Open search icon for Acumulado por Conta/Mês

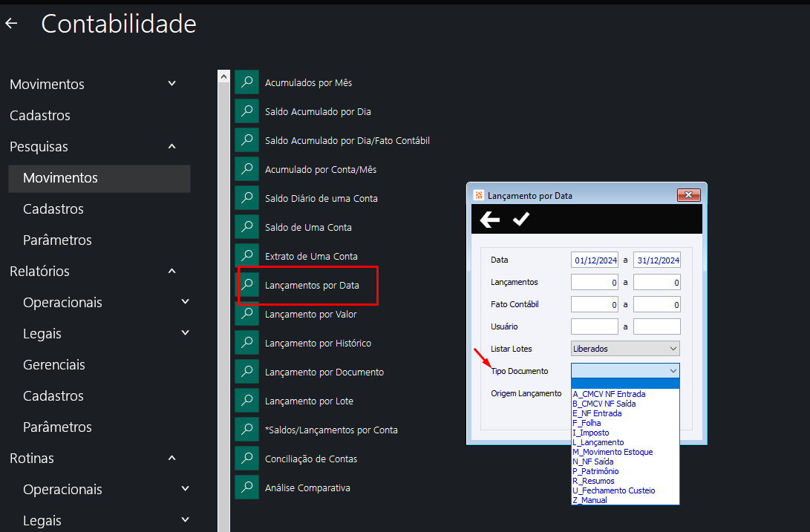tap(247, 169)
